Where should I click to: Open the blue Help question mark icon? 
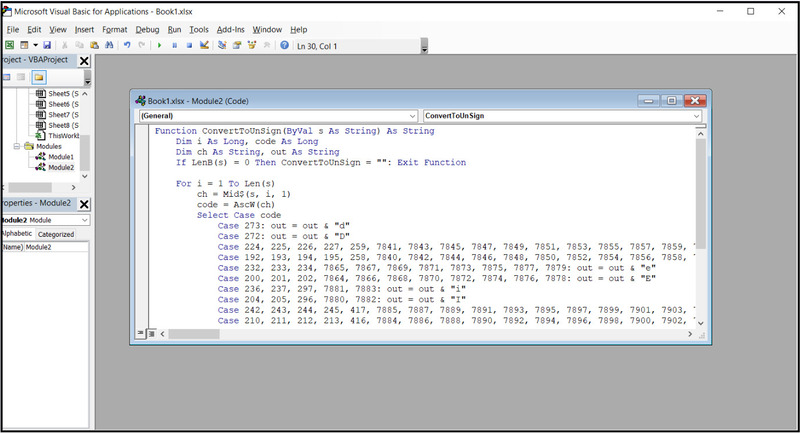[285, 45]
